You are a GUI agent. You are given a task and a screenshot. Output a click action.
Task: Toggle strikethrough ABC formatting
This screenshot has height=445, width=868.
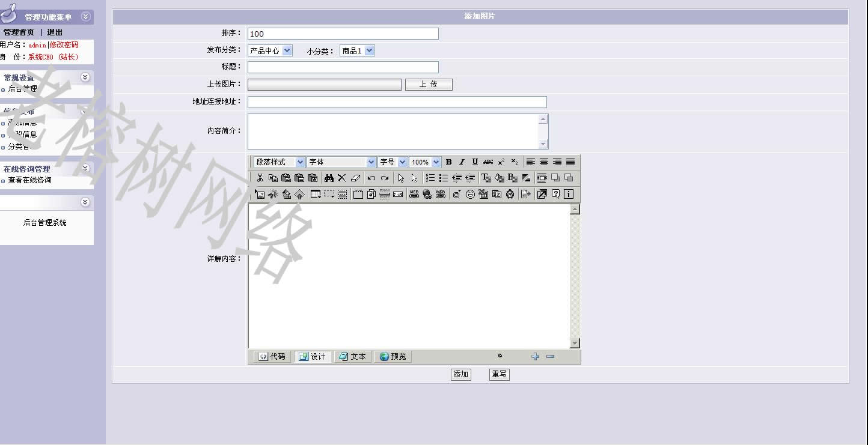[x=488, y=162]
